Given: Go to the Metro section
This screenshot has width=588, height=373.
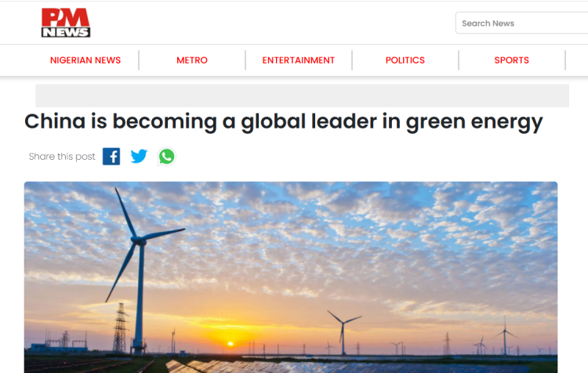Looking at the screenshot, I should pyautogui.click(x=192, y=60).
